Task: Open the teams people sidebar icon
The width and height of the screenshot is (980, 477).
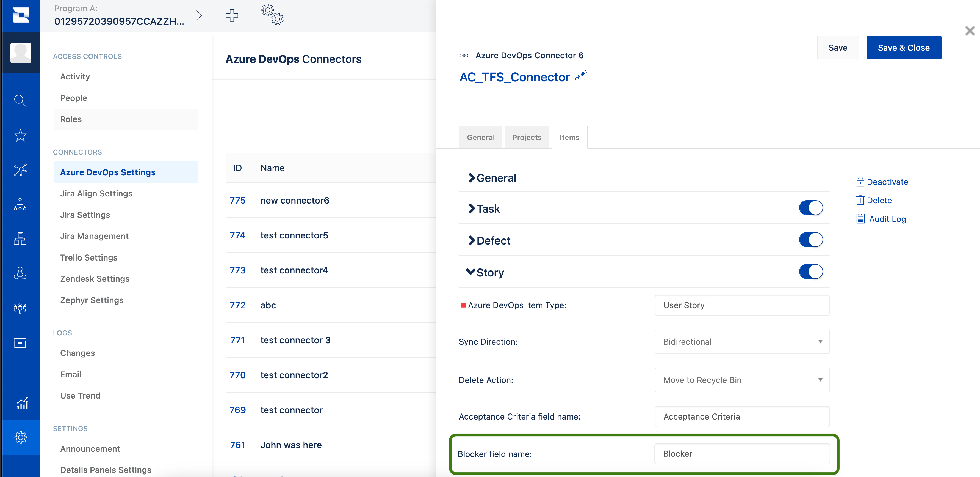Action: click(20, 308)
